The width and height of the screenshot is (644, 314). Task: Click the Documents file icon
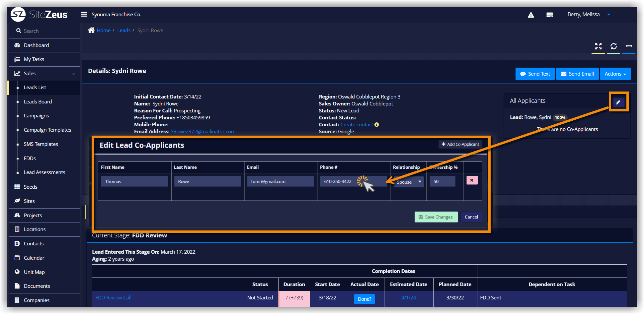(17, 286)
